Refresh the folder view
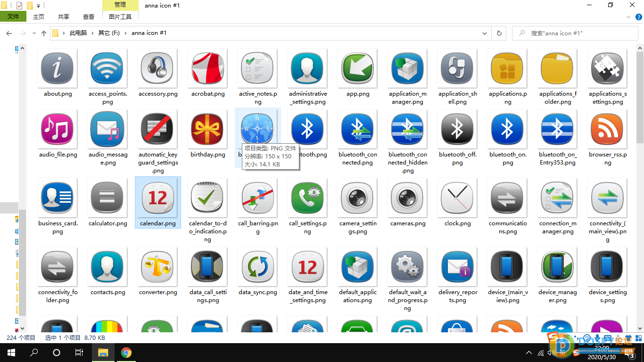644x362 pixels. 499,33
